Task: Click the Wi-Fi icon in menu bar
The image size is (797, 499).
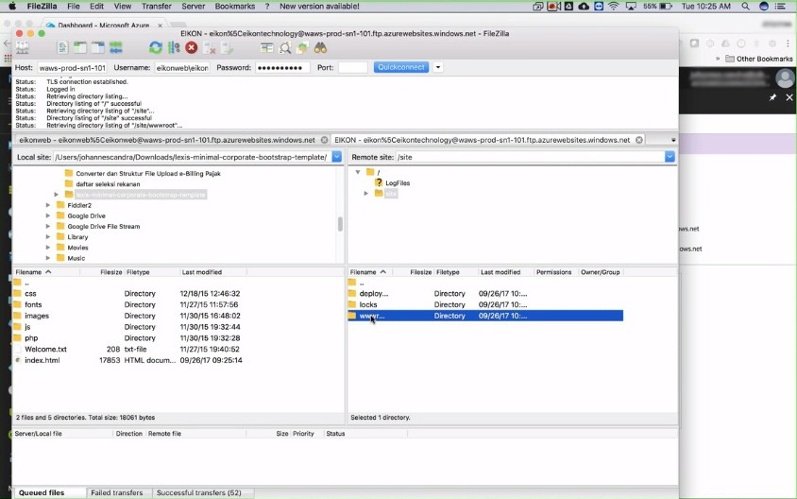Action: point(614,6)
